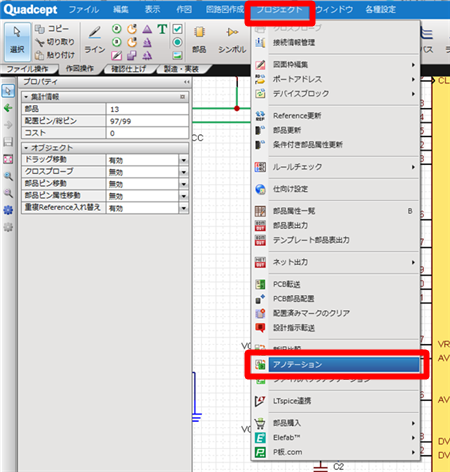Open the ファイル menu
The width and height of the screenshot is (450, 472).
coord(84,10)
